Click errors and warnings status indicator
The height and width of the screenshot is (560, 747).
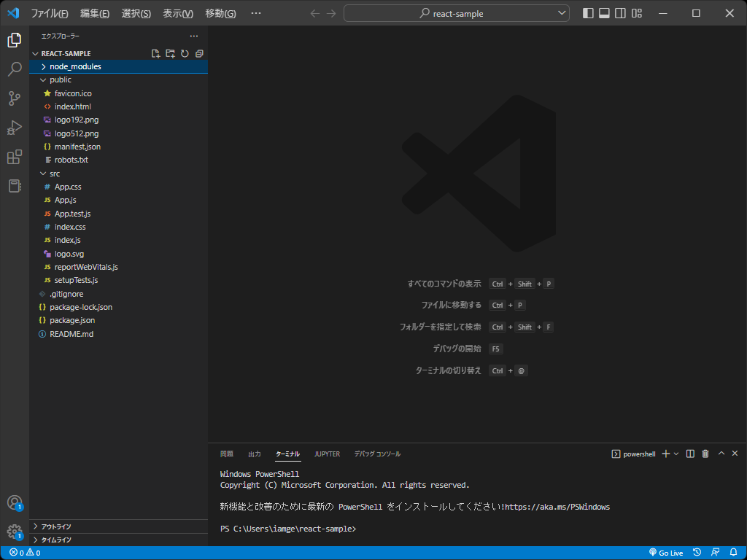pos(26,553)
